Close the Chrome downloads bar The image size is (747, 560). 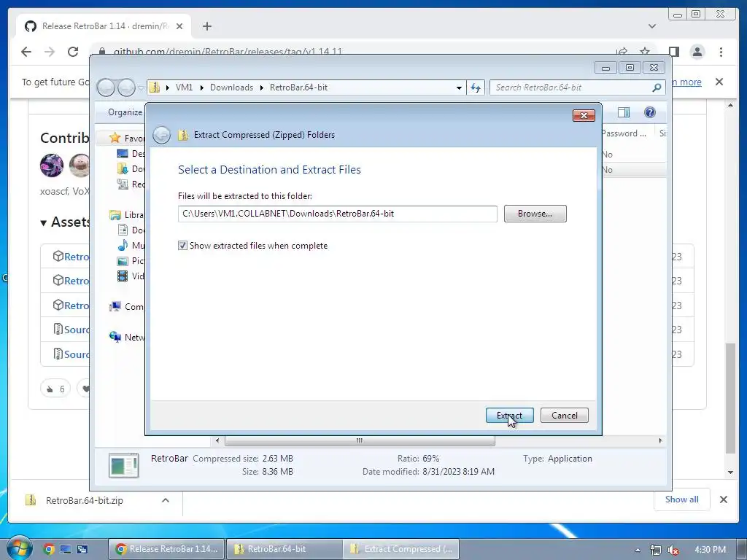pyautogui.click(x=723, y=499)
